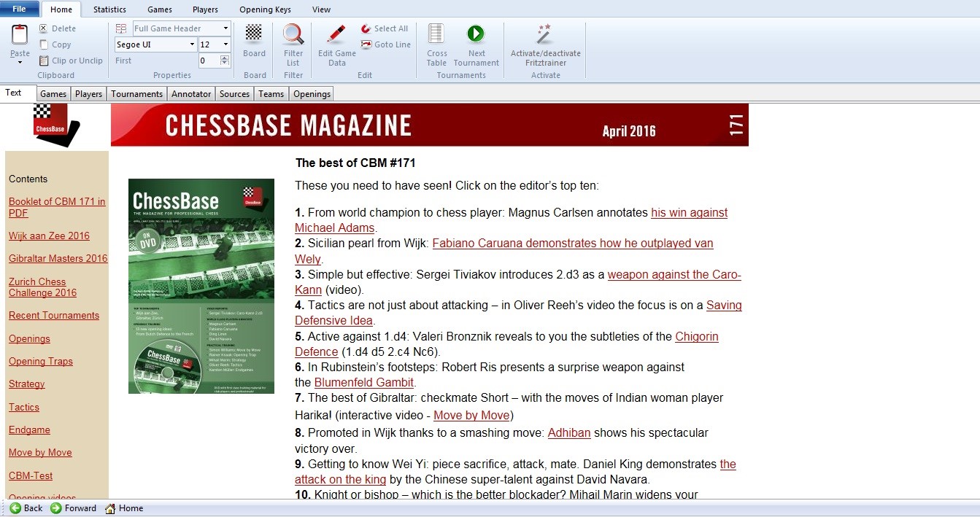Open the Blumenfeld Gambit link
The height and width of the screenshot is (517, 980).
coord(364,382)
